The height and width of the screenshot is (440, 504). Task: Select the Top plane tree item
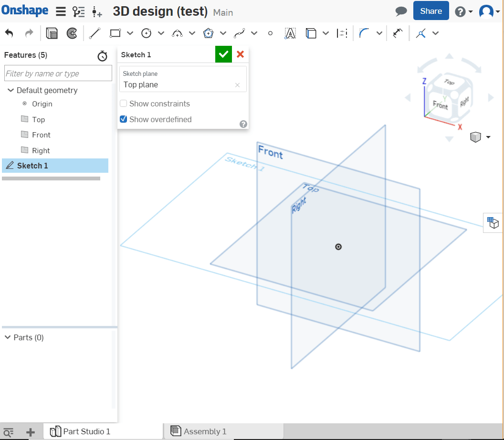[38, 120]
